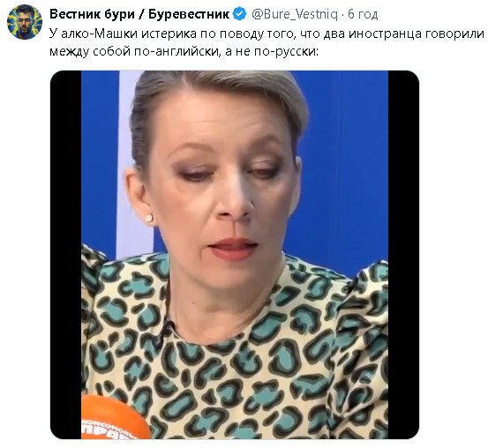
Task: Click the first line of the tweet text
Action: pyautogui.click(x=267, y=34)
